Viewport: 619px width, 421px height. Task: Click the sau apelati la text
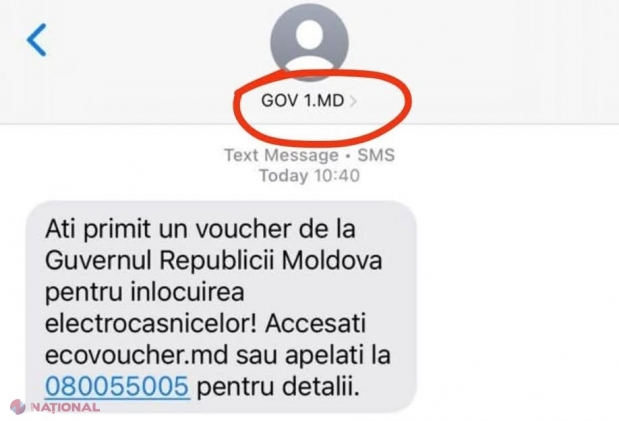click(313, 355)
